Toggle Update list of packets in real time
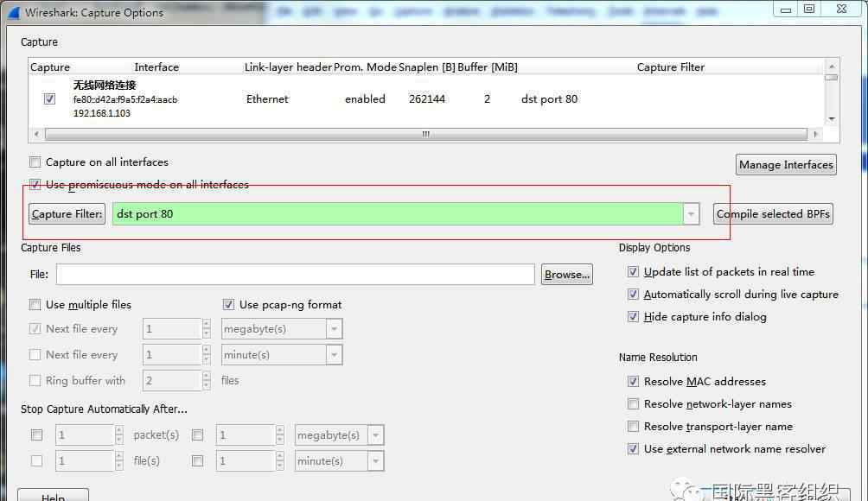This screenshot has height=501, width=868. [633, 271]
